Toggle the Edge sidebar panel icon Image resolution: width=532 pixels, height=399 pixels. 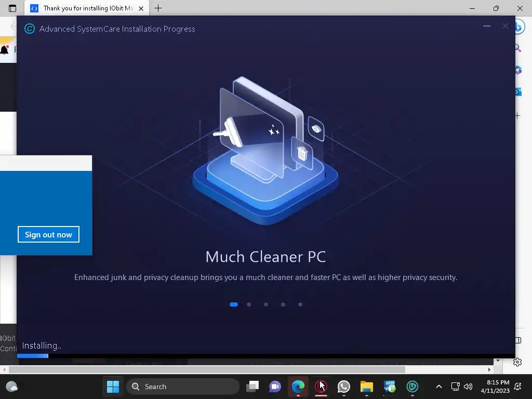pyautogui.click(x=518, y=340)
